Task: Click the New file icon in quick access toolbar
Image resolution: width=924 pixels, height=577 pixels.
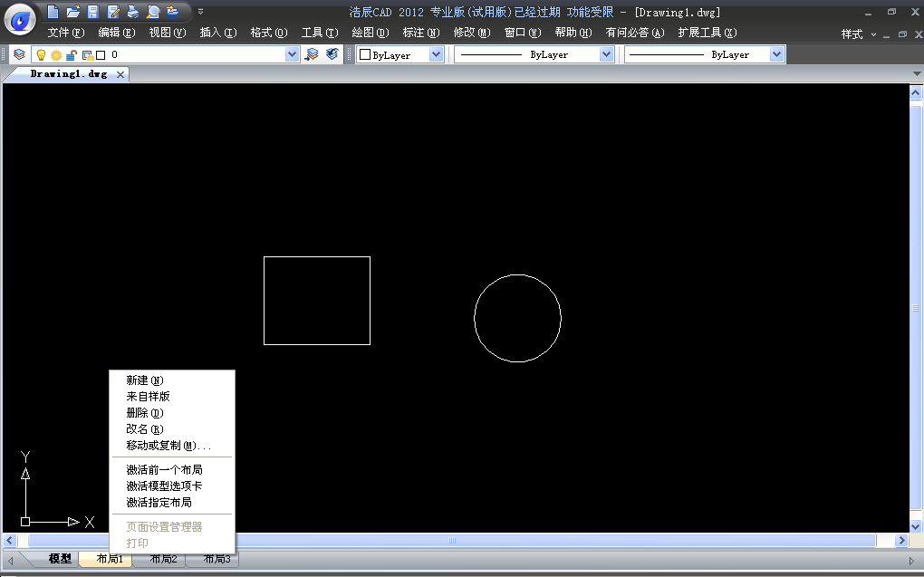Action: pos(53,12)
